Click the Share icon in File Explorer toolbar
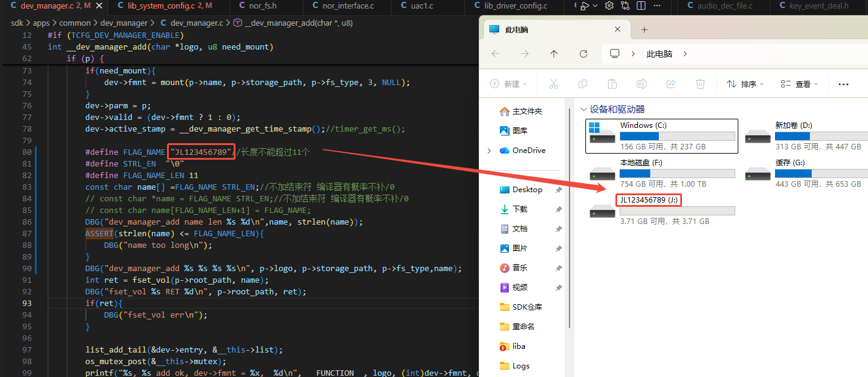 point(671,84)
